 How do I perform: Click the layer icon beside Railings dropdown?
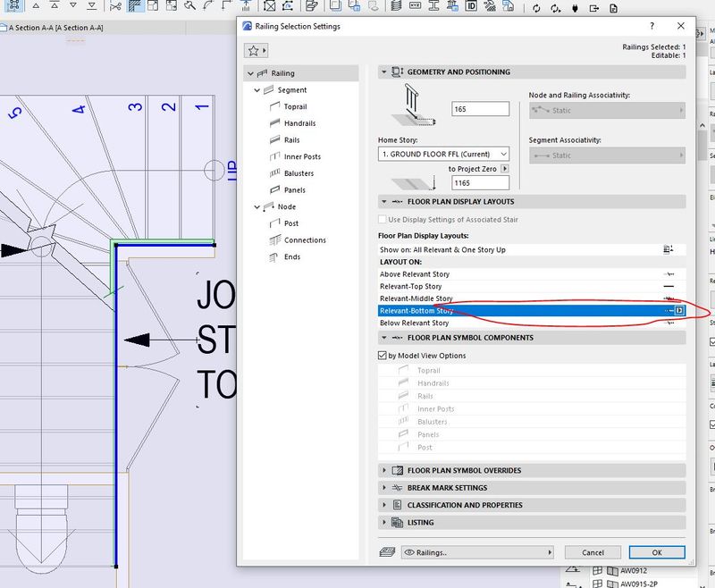(x=387, y=552)
